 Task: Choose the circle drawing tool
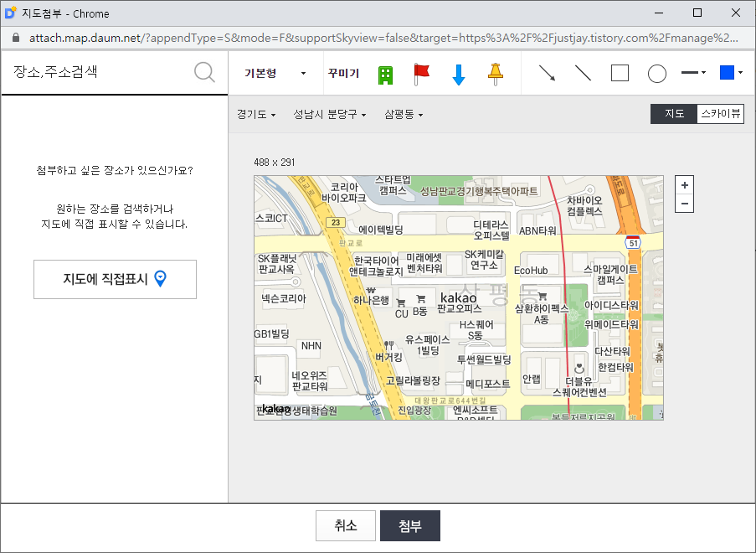(656, 74)
